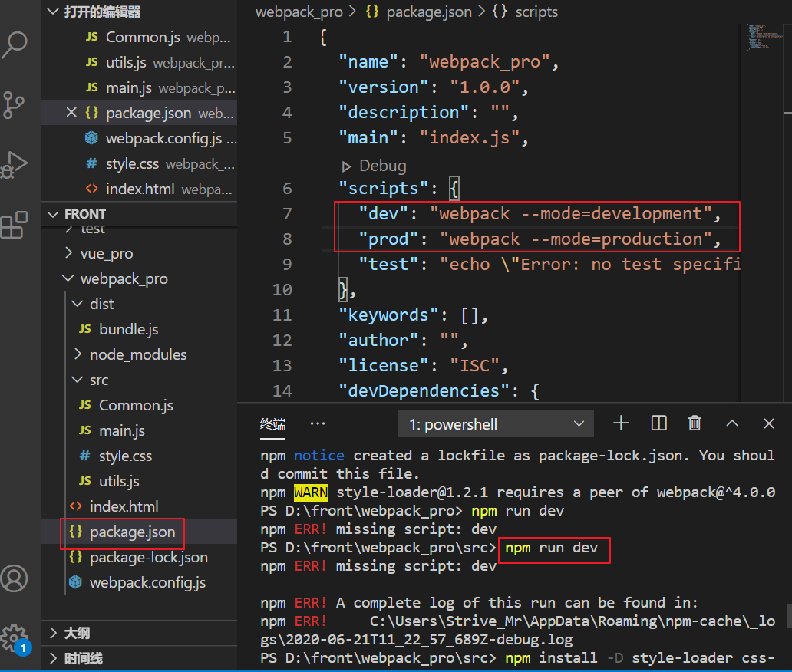The image size is (792, 672).
Task: Click package.json in the breadcrumb
Action: click(x=429, y=12)
